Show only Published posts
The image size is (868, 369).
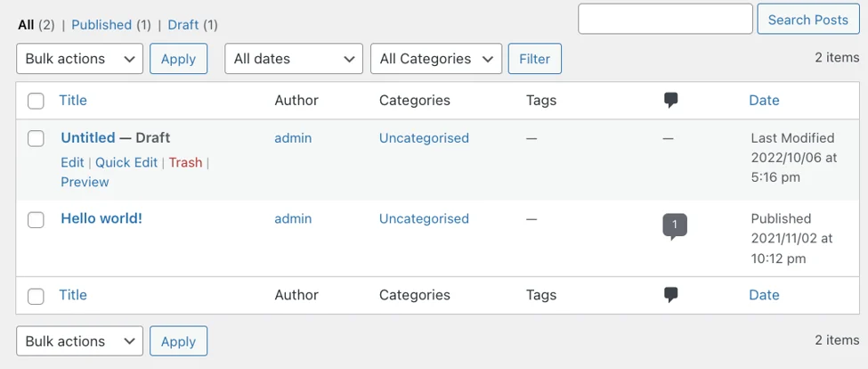click(x=102, y=25)
